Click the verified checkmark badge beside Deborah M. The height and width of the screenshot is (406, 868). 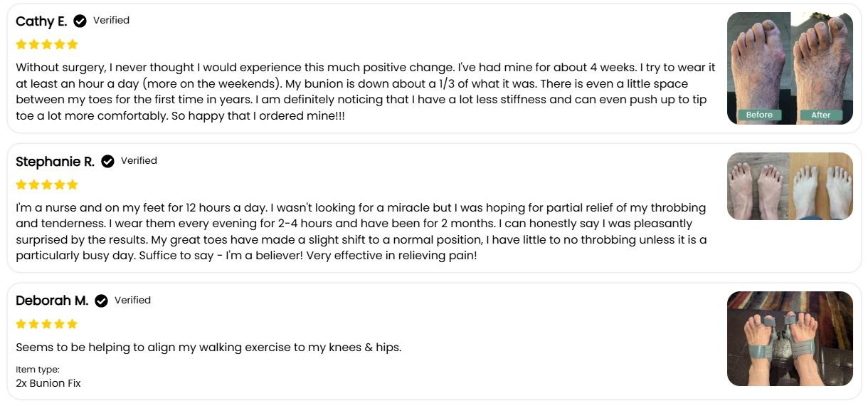(x=102, y=301)
